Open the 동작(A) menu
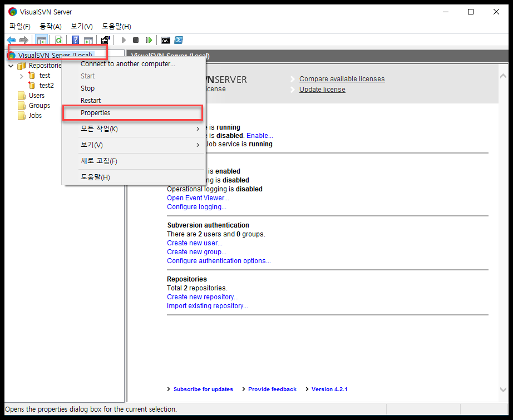The image size is (513, 420). (x=51, y=27)
